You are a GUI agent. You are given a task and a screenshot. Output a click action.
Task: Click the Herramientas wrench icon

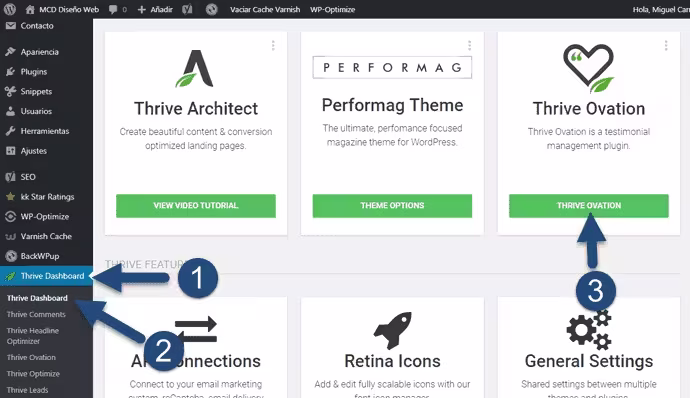[x=11, y=131]
